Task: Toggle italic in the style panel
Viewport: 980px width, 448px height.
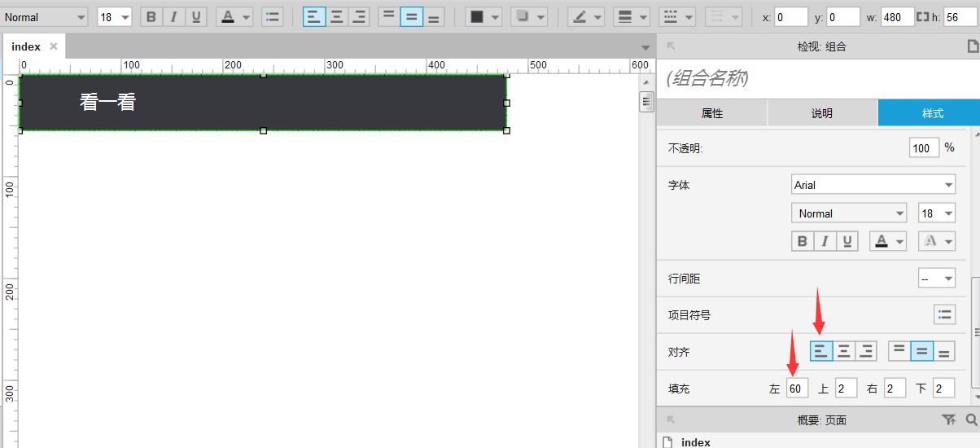Action: (x=825, y=241)
